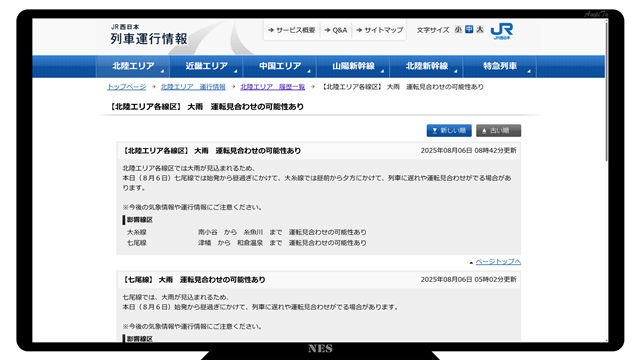Open the サービス概要 link
The height and width of the screenshot is (360, 640).
click(292, 30)
